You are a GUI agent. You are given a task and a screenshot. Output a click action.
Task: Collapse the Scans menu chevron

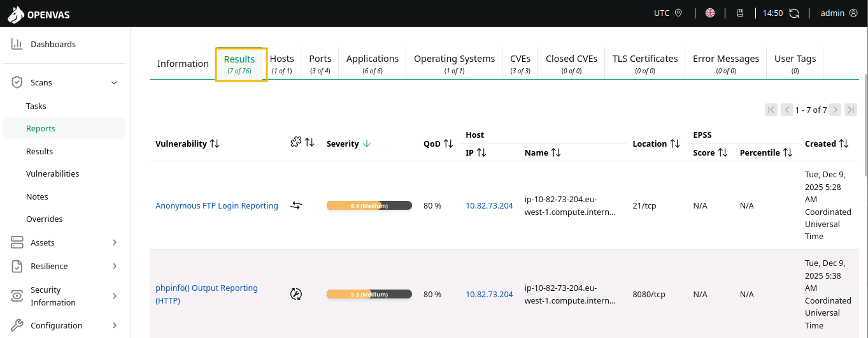115,83
